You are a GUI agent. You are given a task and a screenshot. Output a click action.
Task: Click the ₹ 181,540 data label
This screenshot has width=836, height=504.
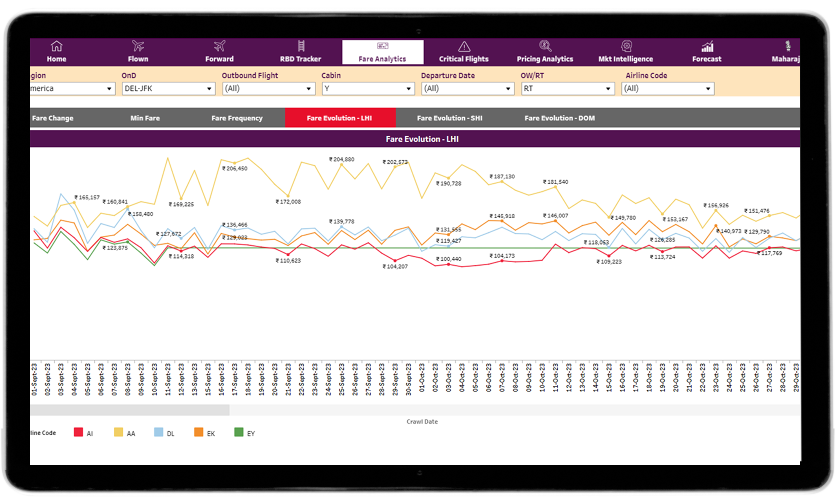pos(555,182)
